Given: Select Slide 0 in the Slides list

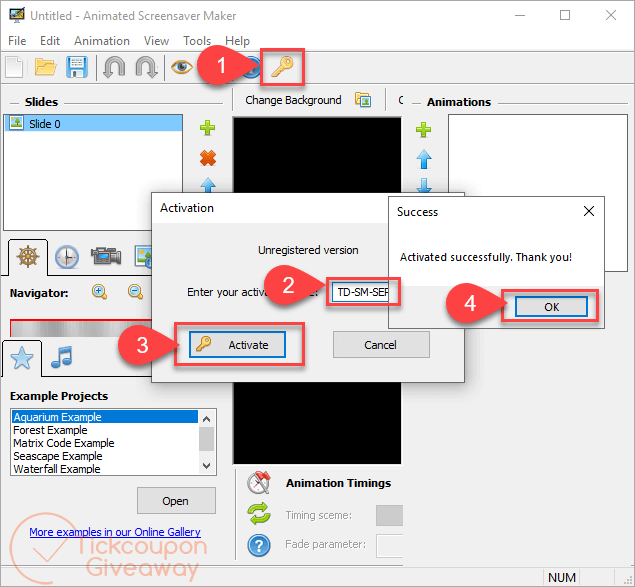Looking at the screenshot, I should point(94,123).
